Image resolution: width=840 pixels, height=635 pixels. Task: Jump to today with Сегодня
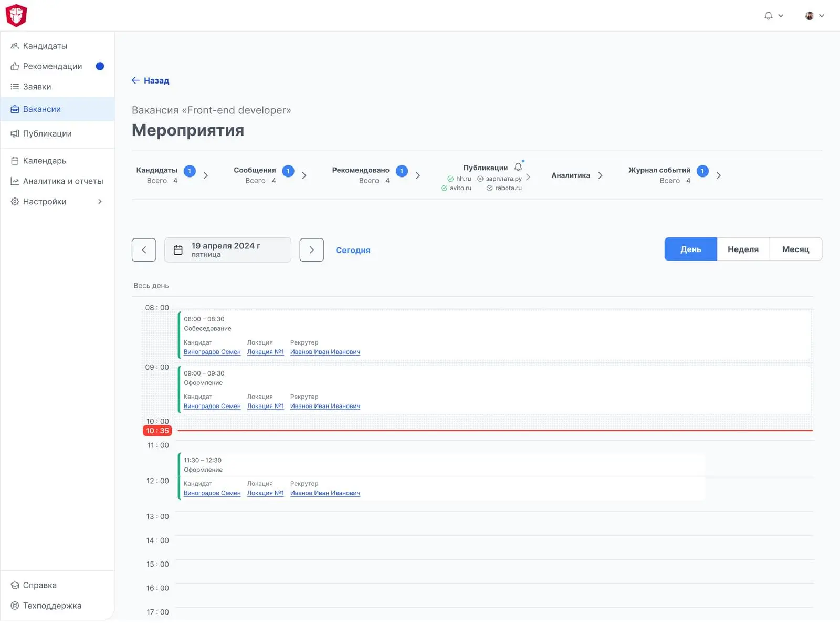(x=353, y=250)
